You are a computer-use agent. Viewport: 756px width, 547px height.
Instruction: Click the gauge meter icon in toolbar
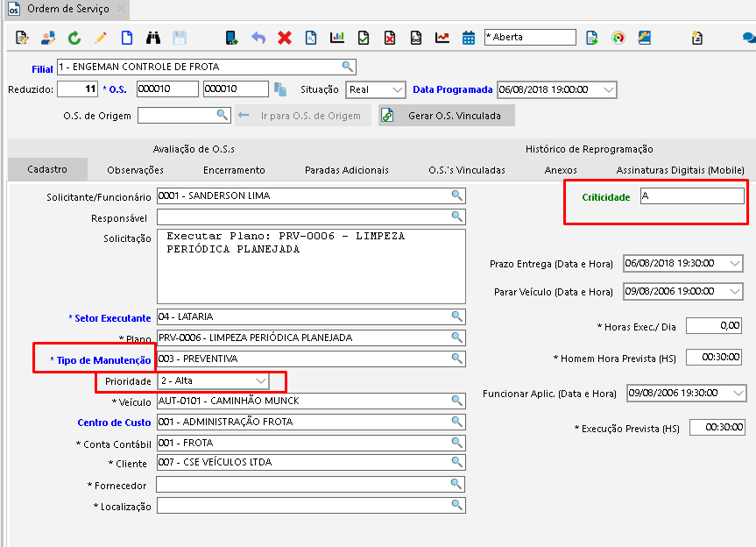click(618, 38)
